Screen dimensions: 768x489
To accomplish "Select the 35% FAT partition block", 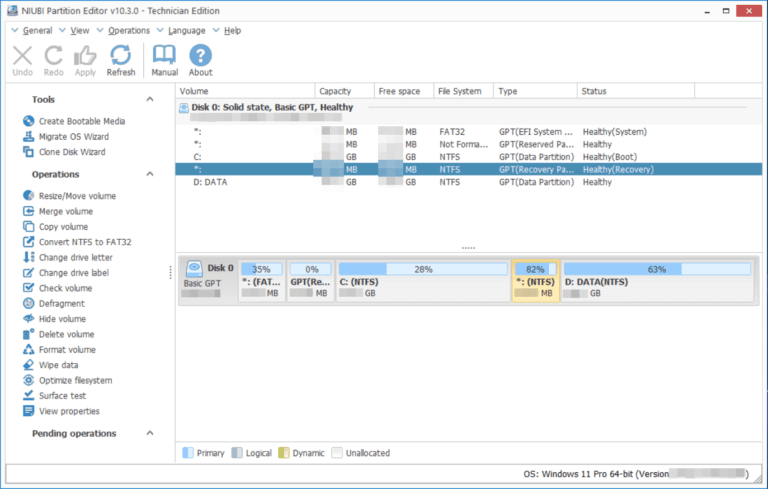I will [x=262, y=281].
